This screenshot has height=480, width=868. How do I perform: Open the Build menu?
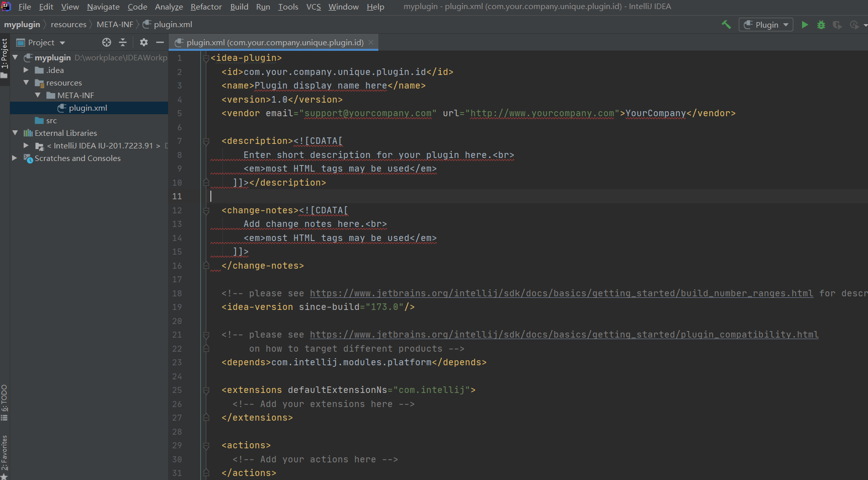click(239, 7)
